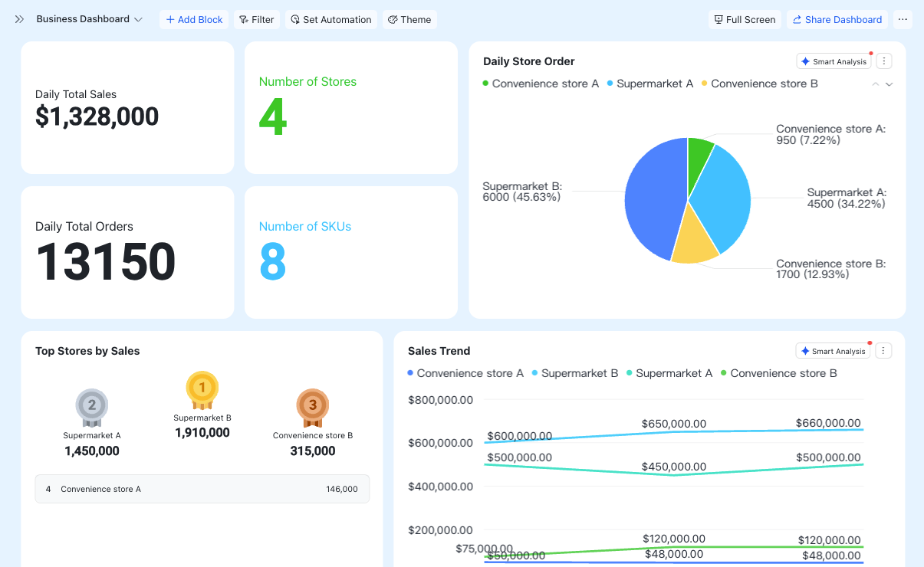Show previous legend page with up chevron
This screenshot has width=924, height=567.
pyautogui.click(x=876, y=84)
